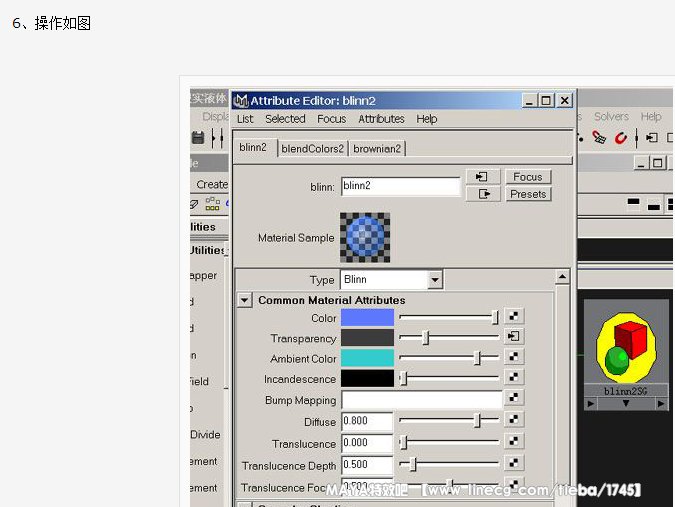Click the input connections icon in Hypershade toolbar
The image size is (675, 507).
(x=652, y=137)
